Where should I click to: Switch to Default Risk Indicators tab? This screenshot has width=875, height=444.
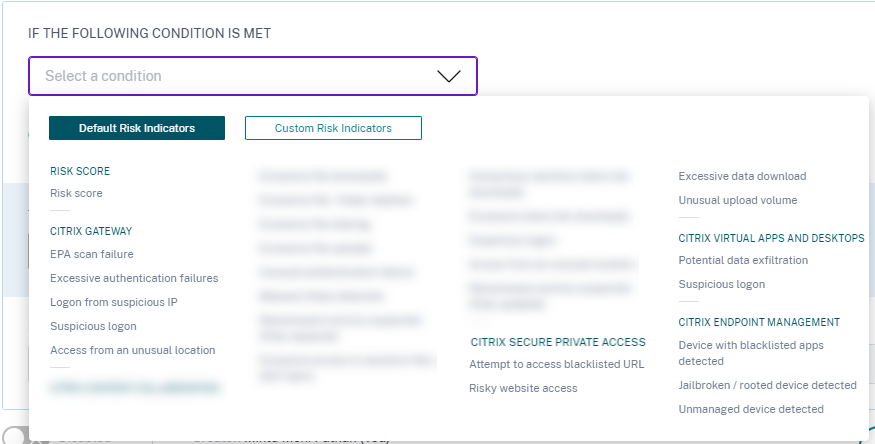tap(137, 128)
